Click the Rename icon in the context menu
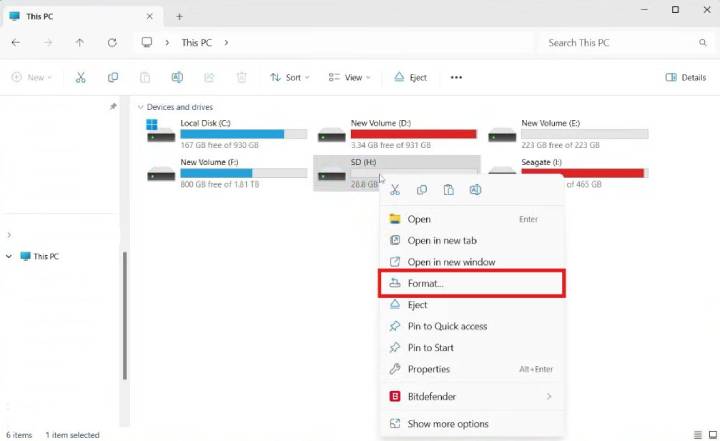Viewport: 720px width, 441px height. tap(475, 190)
